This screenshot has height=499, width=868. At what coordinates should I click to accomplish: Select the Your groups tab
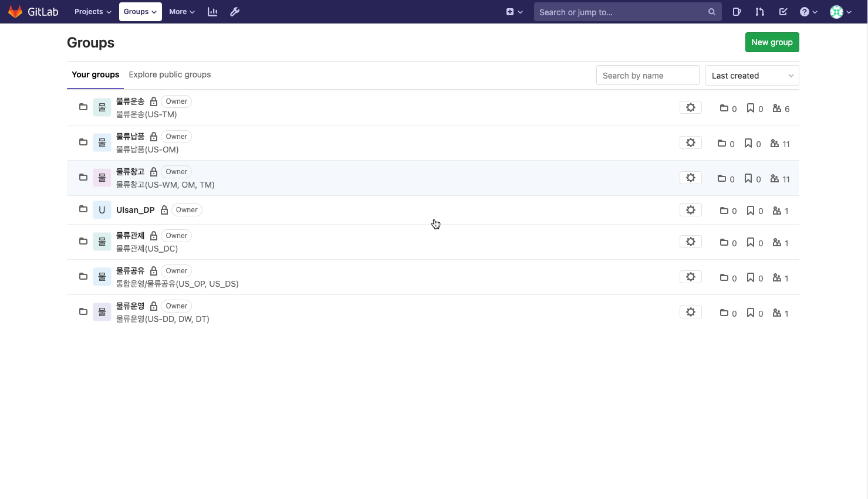95,74
